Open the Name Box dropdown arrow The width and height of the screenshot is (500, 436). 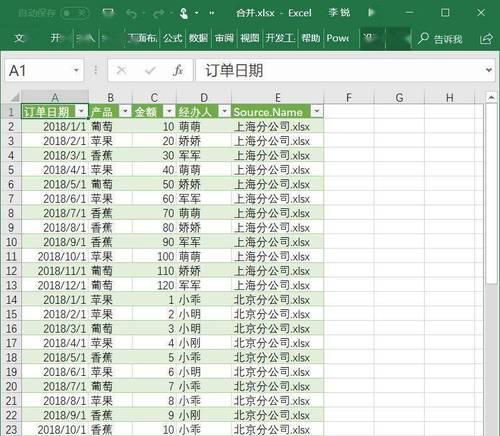(76, 70)
